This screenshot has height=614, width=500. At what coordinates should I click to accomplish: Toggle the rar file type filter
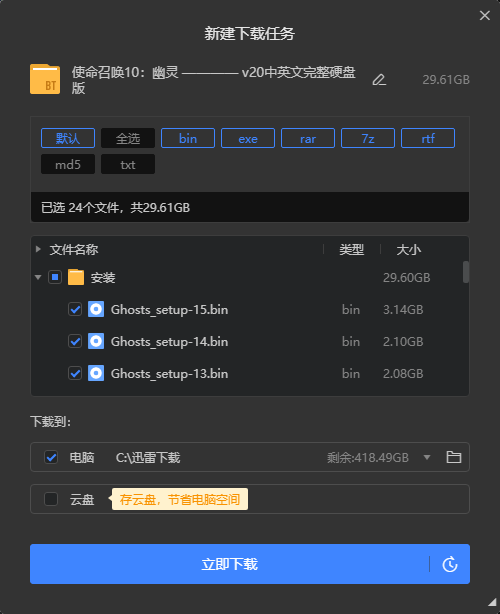308,138
